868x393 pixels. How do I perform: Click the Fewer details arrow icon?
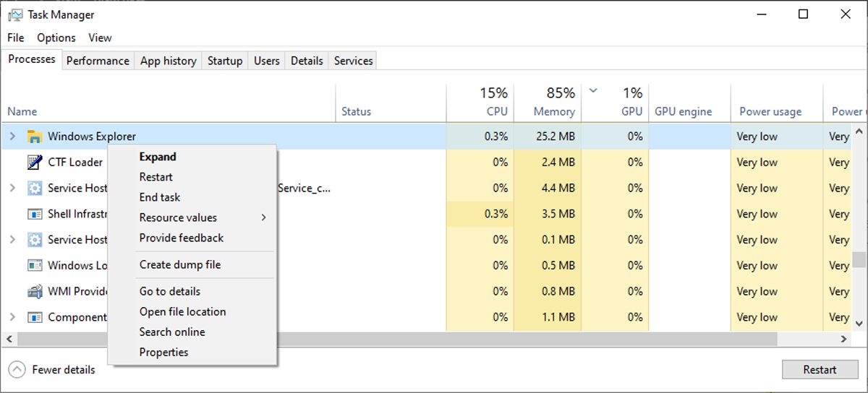(x=17, y=370)
